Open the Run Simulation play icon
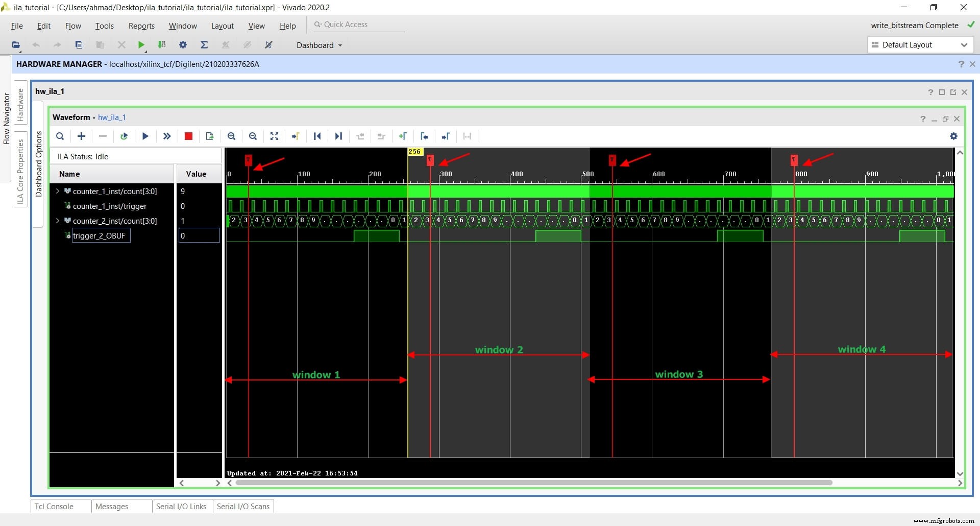Image resolution: width=980 pixels, height=526 pixels. [141, 45]
